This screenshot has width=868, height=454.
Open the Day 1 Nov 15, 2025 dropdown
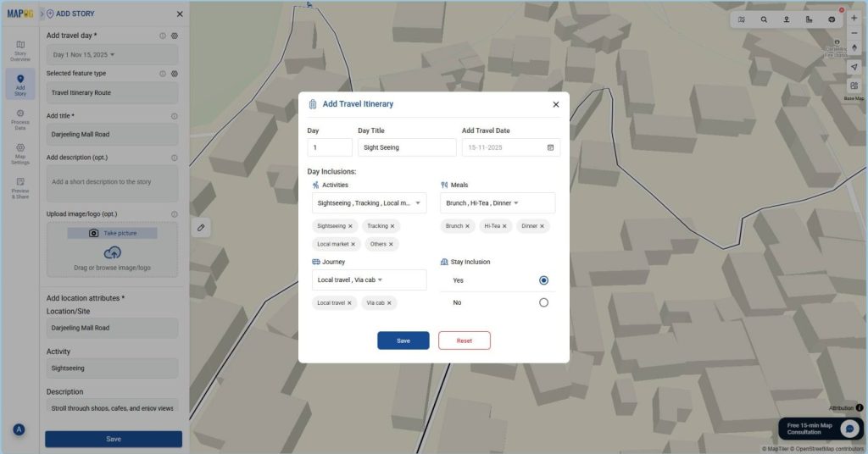coord(113,55)
